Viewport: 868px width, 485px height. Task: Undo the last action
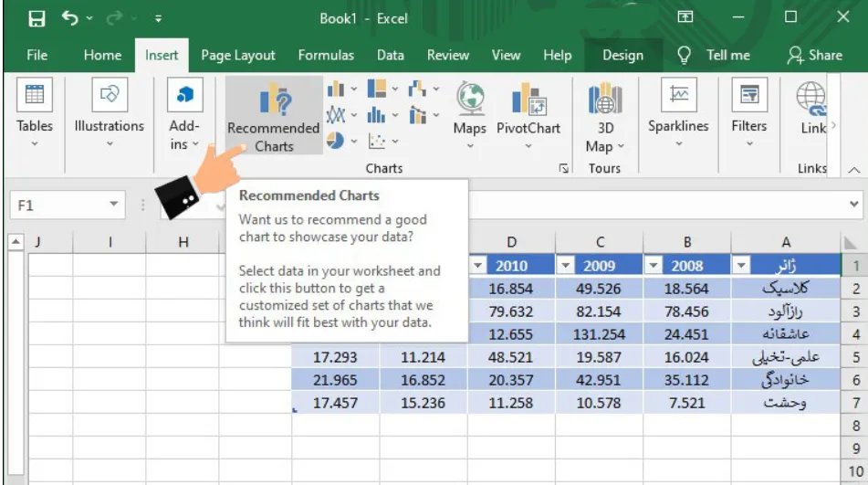[x=70, y=17]
